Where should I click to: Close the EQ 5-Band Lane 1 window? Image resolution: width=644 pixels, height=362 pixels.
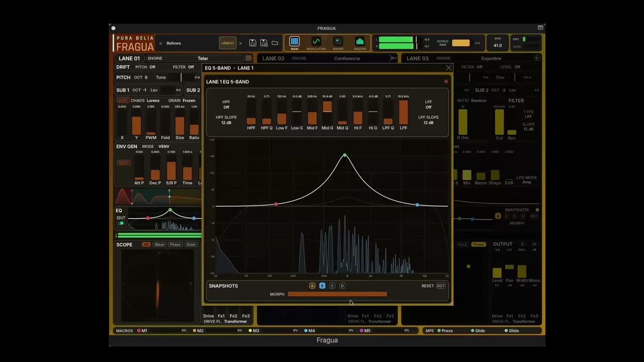click(449, 68)
